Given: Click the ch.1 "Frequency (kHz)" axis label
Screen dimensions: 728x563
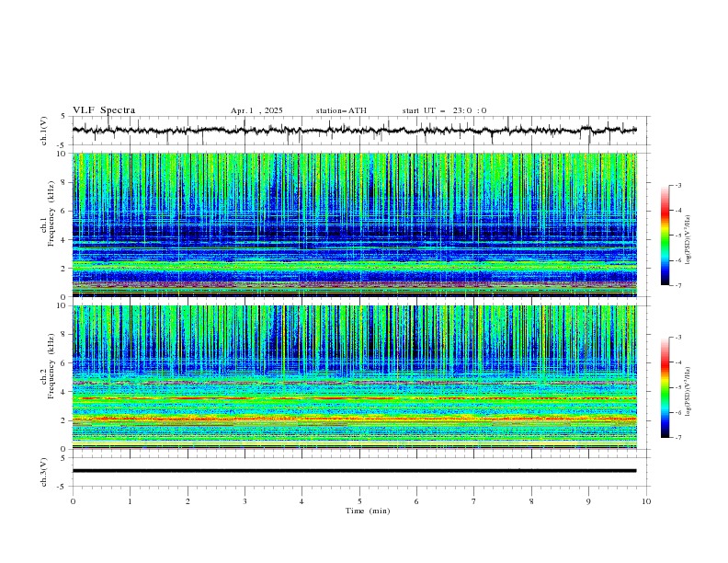Looking at the screenshot, I should tap(51, 214).
